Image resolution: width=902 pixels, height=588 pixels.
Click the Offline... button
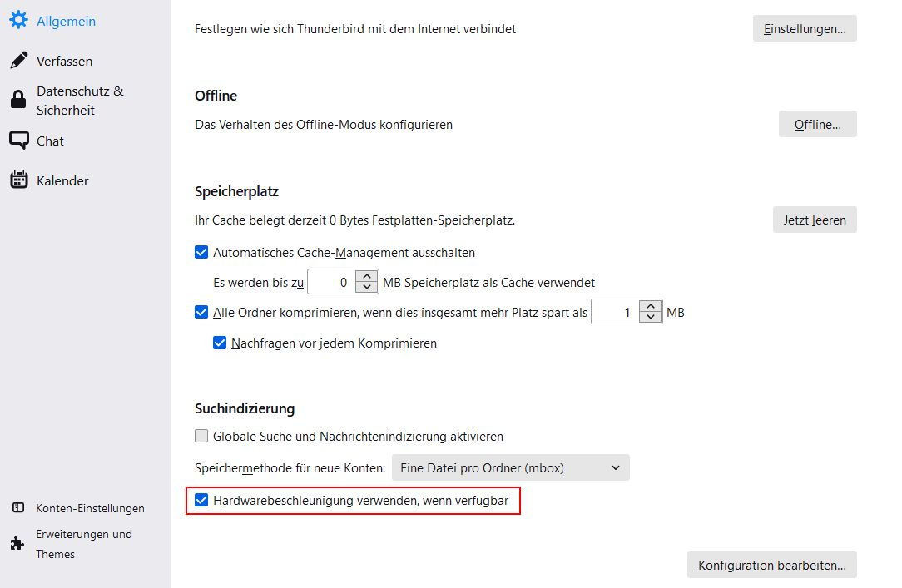tap(817, 125)
